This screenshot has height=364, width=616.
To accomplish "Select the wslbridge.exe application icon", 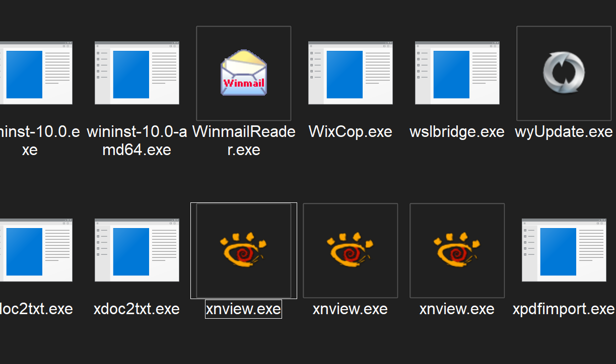I will pos(457,74).
